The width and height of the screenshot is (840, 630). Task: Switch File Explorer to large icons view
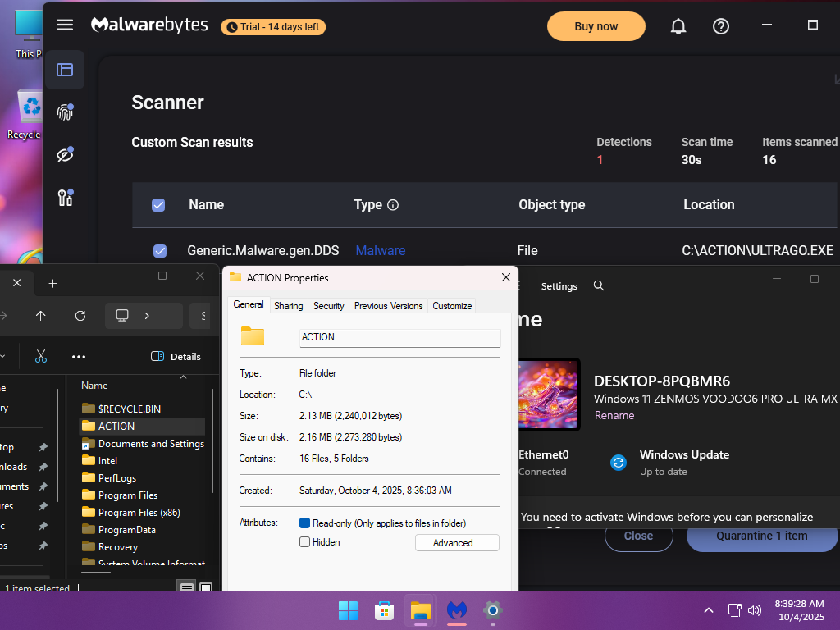click(x=206, y=587)
